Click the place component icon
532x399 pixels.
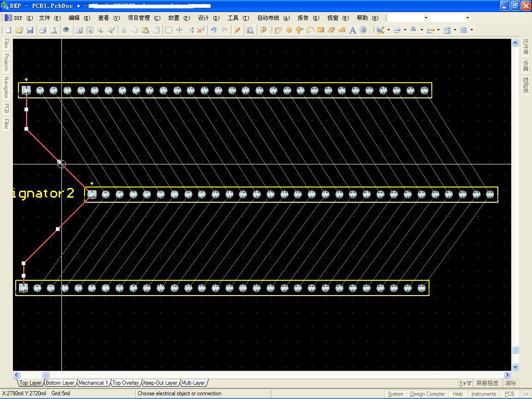coord(363,30)
